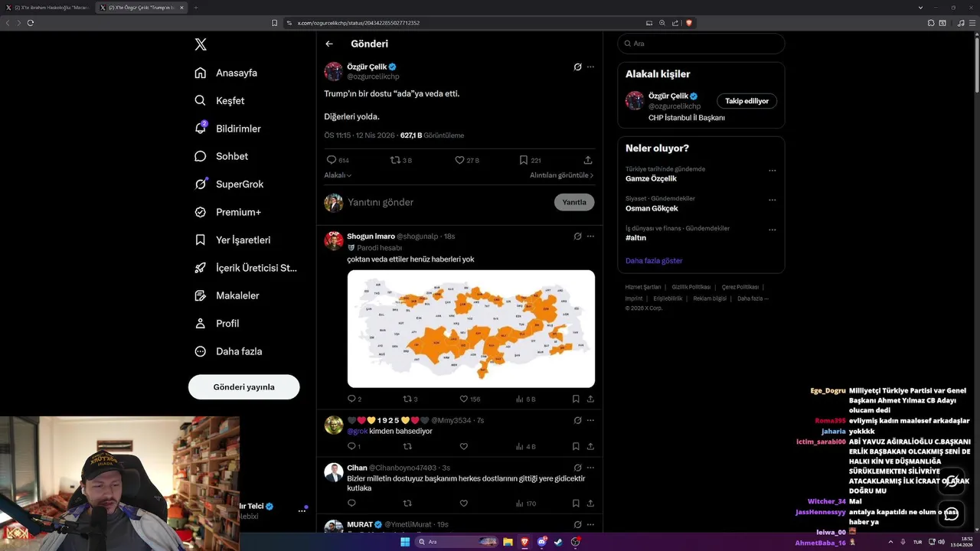More options for Osman Gökçek trend
This screenshot has height=551, width=980.
click(772, 200)
